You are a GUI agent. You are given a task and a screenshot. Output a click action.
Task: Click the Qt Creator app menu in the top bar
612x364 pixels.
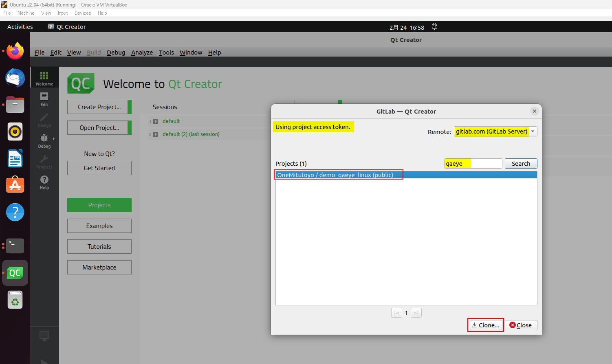[67, 27]
